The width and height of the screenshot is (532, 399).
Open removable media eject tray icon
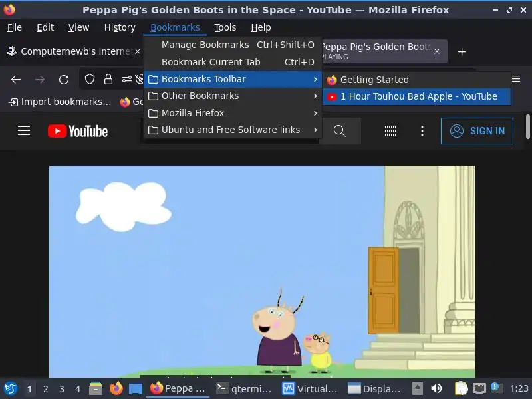(418, 388)
